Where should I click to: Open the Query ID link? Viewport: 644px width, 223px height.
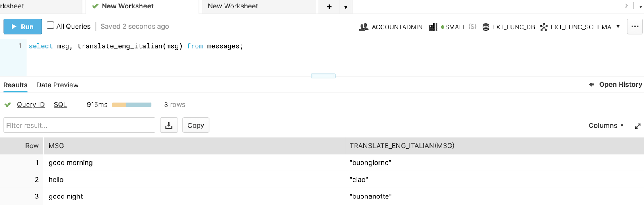[31, 105]
